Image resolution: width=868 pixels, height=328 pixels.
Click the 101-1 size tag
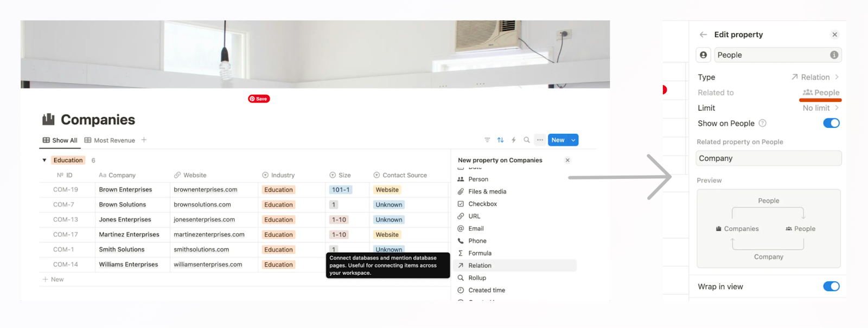(x=341, y=190)
